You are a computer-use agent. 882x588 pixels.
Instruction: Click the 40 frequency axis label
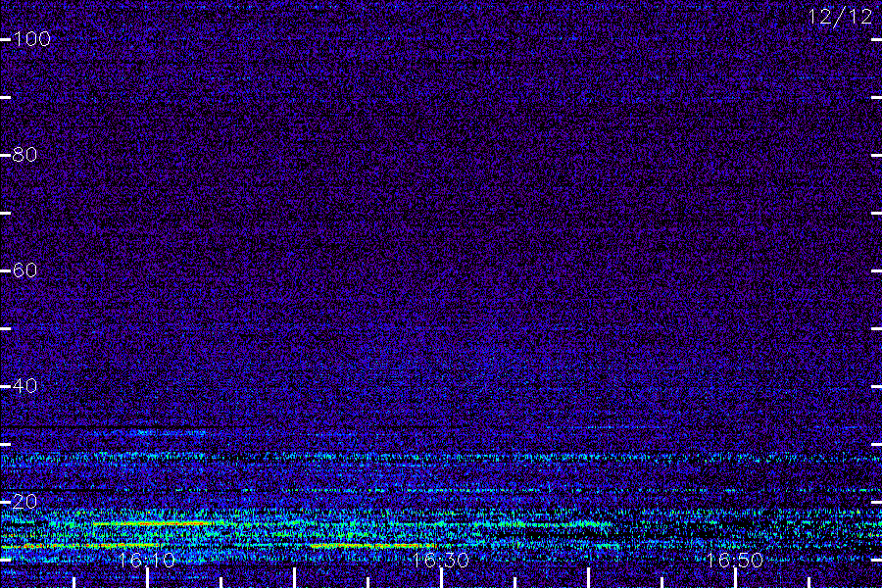[x=24, y=386]
